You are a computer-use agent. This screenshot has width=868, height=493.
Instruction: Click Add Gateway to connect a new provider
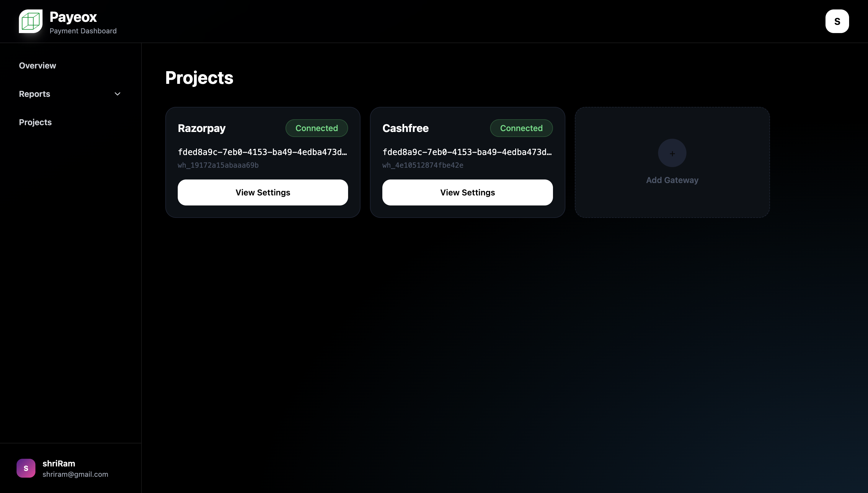click(x=672, y=163)
